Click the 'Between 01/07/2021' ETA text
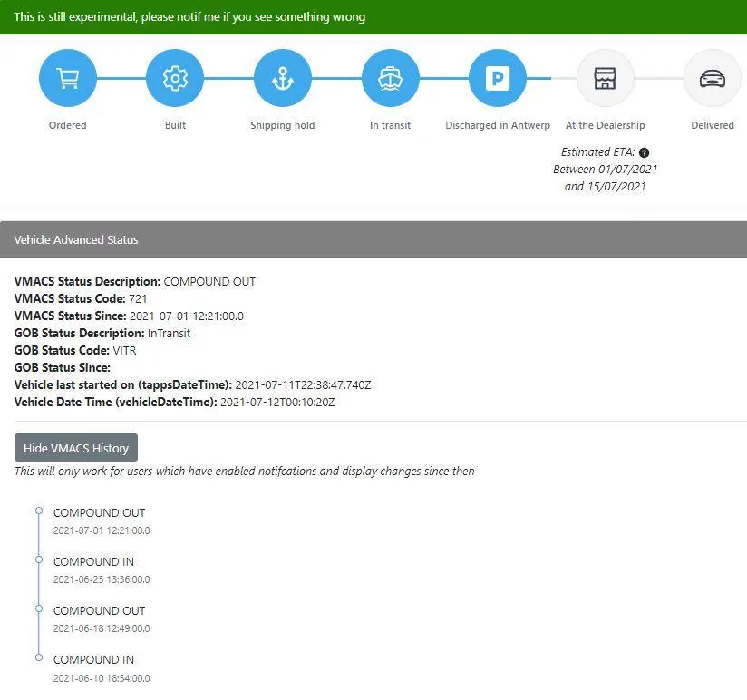The width and height of the screenshot is (747, 700). (x=605, y=170)
